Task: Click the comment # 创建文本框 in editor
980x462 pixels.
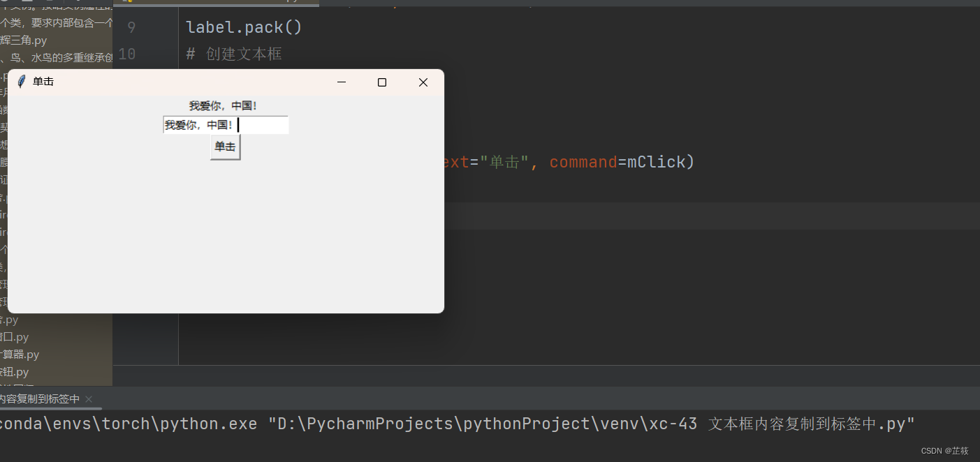Action: click(x=234, y=54)
